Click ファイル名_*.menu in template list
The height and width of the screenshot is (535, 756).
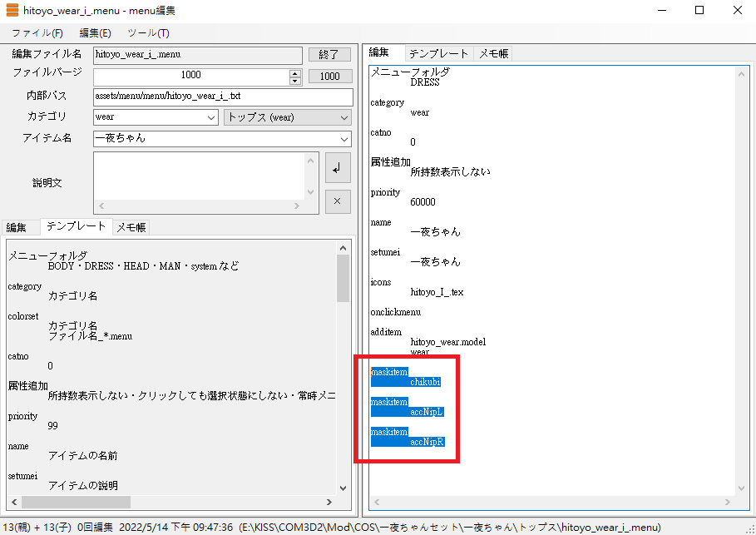click(x=90, y=336)
